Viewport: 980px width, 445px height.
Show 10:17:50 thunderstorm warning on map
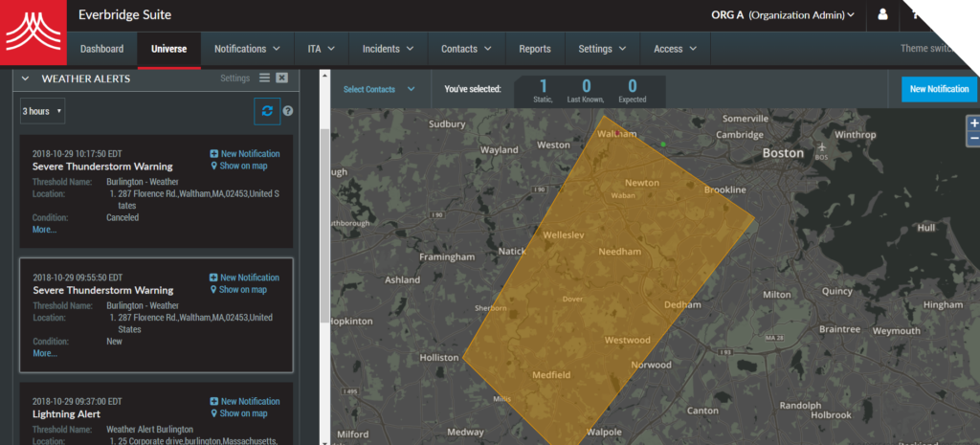click(x=243, y=166)
